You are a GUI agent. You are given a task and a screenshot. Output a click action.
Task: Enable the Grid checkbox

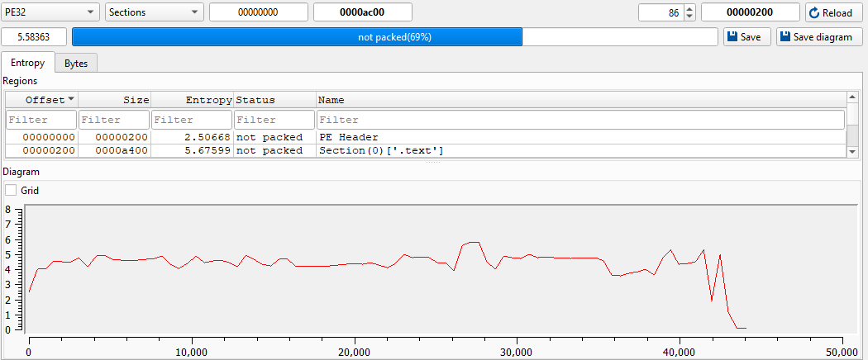pos(11,190)
